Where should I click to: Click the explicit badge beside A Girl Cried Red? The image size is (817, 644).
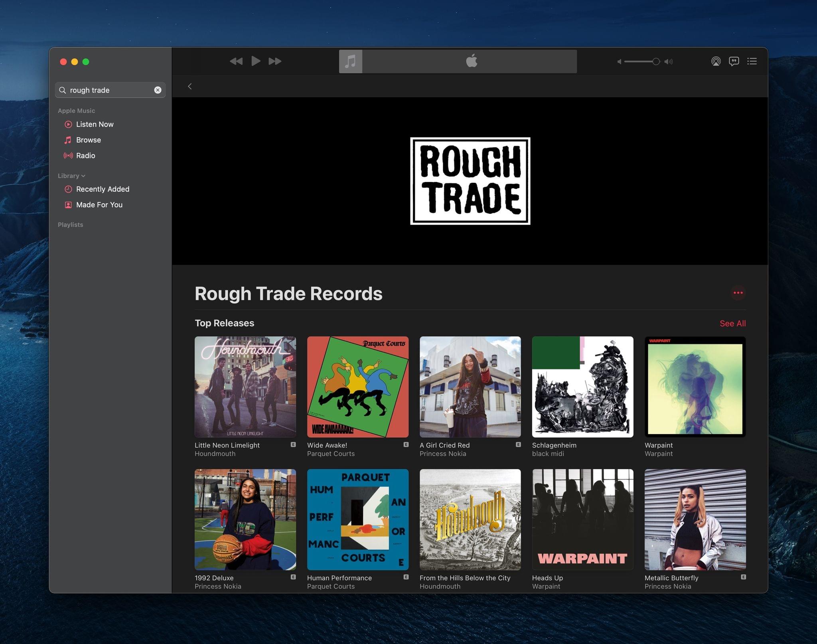[x=518, y=444]
